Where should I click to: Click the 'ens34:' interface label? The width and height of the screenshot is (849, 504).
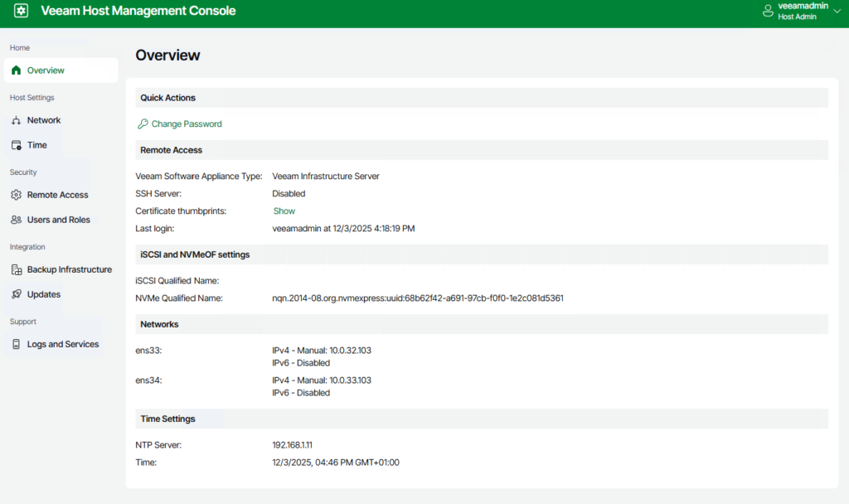tap(149, 380)
